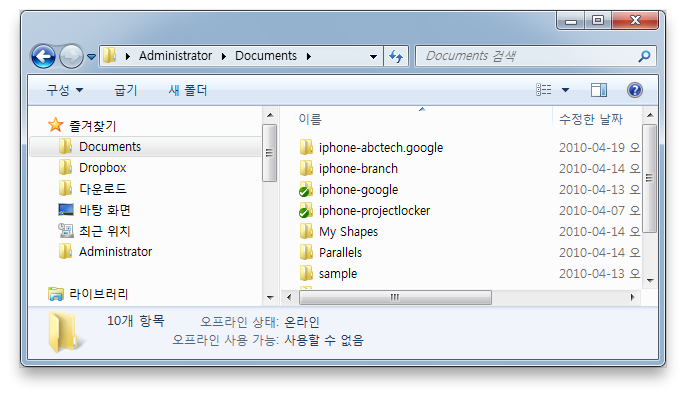Click the file list vertical scrollbar thumb

650,178
